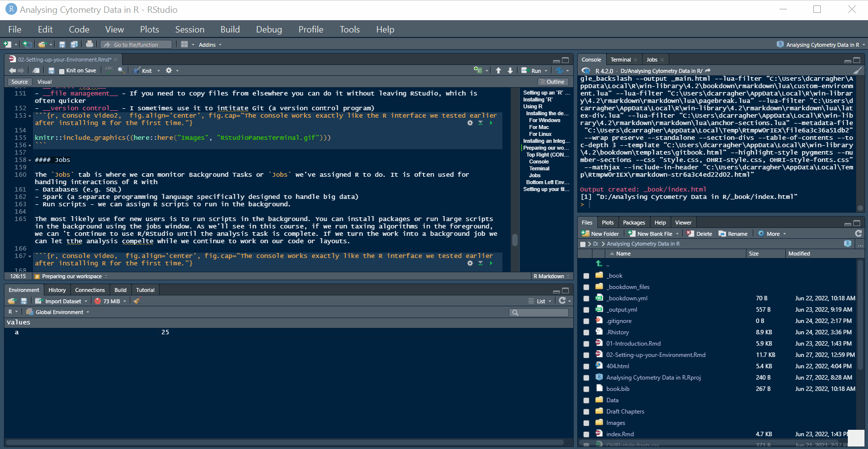Open the Global Environment dropdown
This screenshot has width=868, height=449.
pyautogui.click(x=58, y=312)
